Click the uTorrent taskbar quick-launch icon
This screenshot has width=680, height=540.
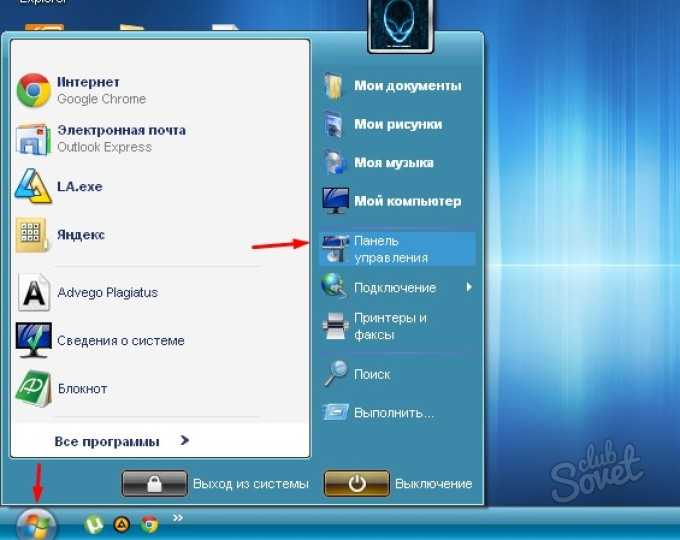coord(93,524)
